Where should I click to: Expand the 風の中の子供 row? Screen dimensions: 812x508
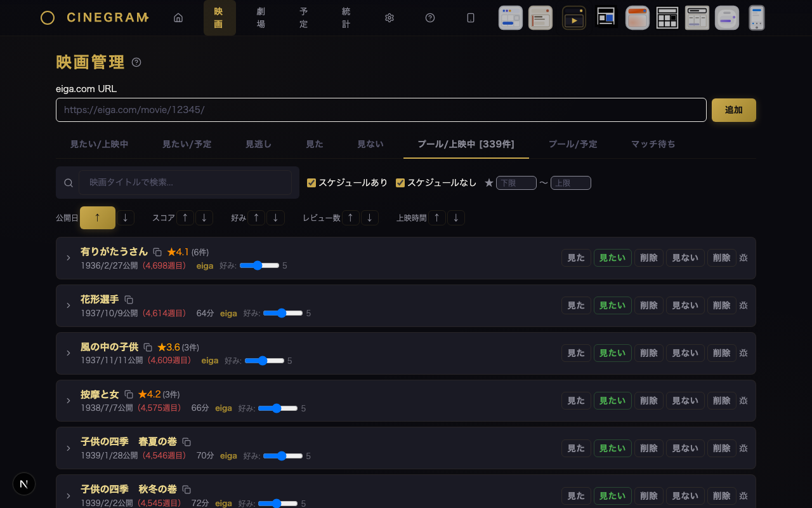click(69, 353)
